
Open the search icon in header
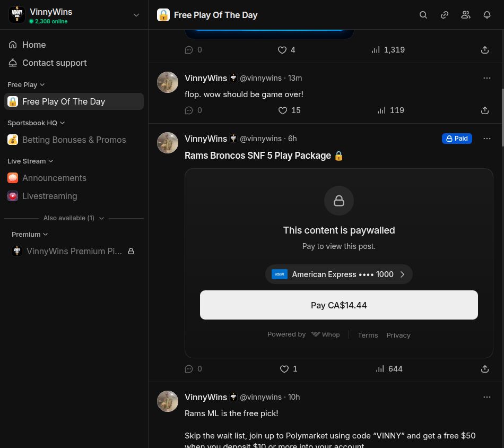tap(423, 15)
